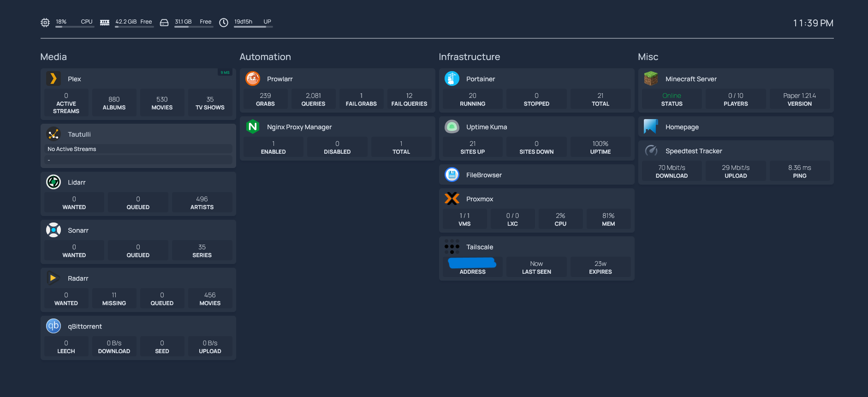This screenshot has width=868, height=397.
Task: Open Portainer from its icon
Action: 452,79
